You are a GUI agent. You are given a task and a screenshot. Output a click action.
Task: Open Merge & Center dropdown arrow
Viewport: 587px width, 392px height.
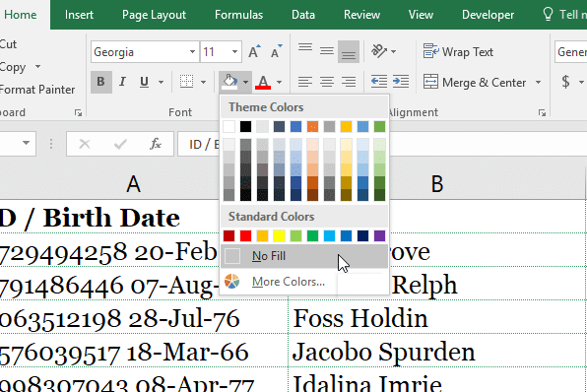pos(539,82)
